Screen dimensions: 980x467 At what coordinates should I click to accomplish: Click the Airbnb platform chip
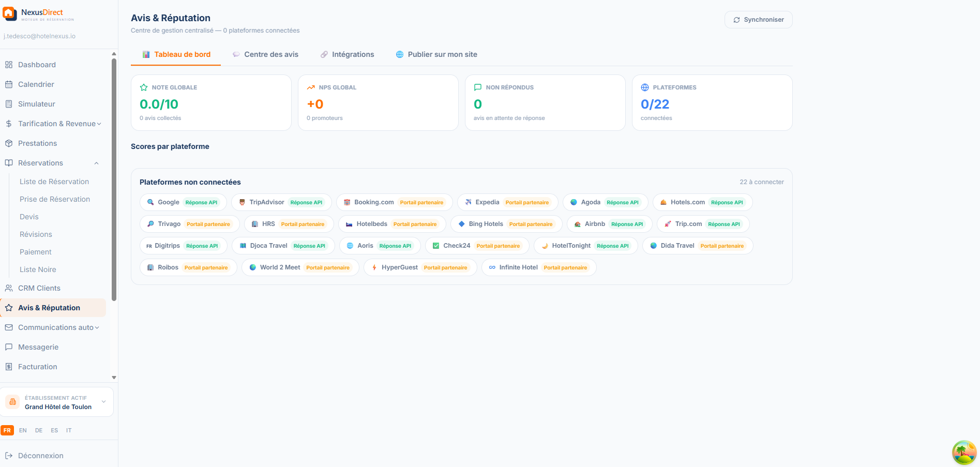[610, 224]
